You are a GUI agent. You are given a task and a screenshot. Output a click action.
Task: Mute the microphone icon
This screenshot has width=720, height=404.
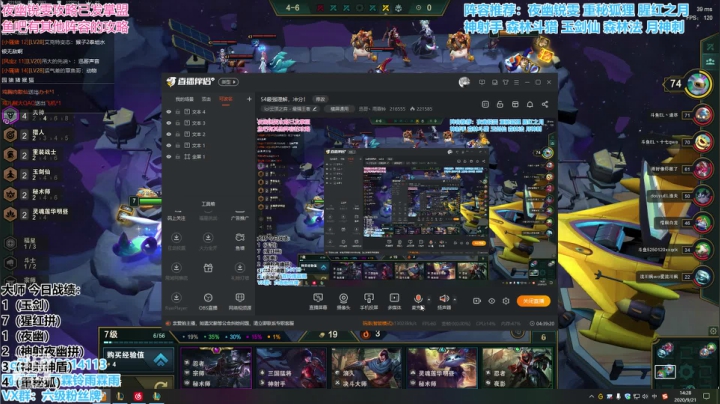pos(418,299)
